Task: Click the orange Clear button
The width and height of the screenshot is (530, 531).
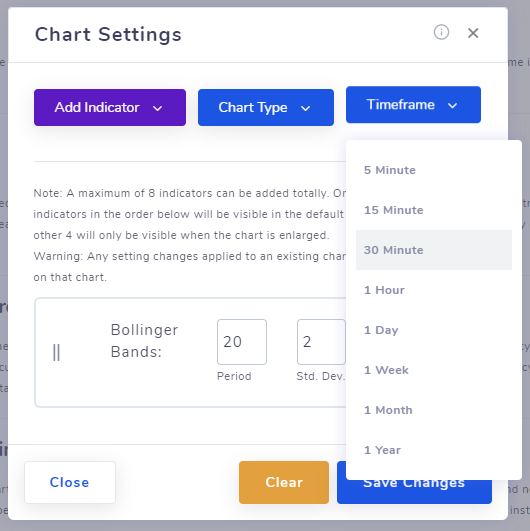Action: coord(284,482)
